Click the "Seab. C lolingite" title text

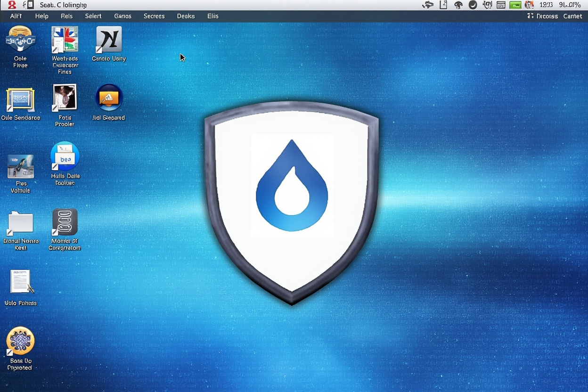(x=63, y=5)
